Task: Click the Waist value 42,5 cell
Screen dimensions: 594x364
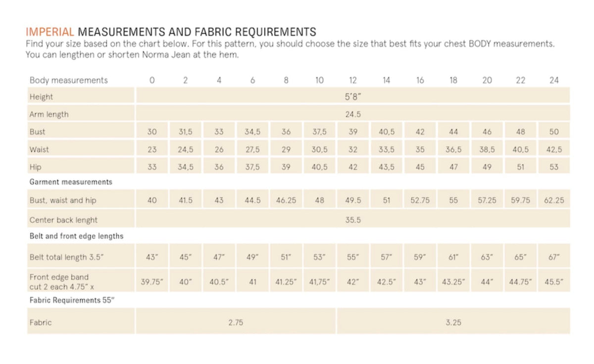Action: point(554,149)
